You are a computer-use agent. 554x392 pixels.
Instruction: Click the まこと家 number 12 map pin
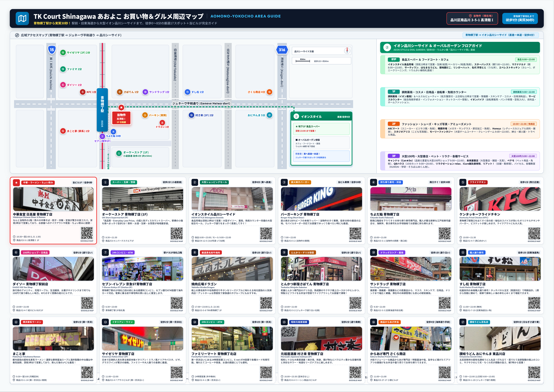[x=63, y=131]
